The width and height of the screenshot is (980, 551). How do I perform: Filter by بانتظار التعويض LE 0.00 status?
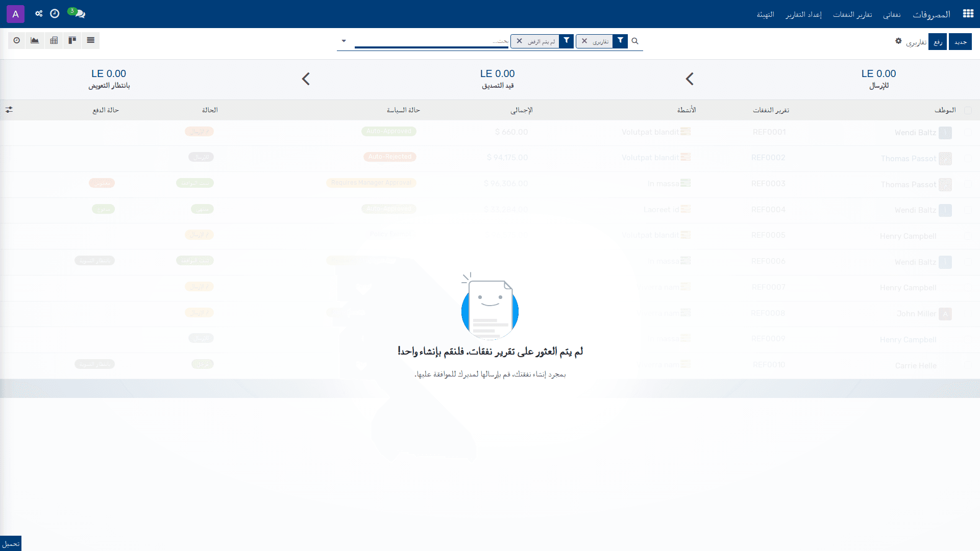click(109, 79)
